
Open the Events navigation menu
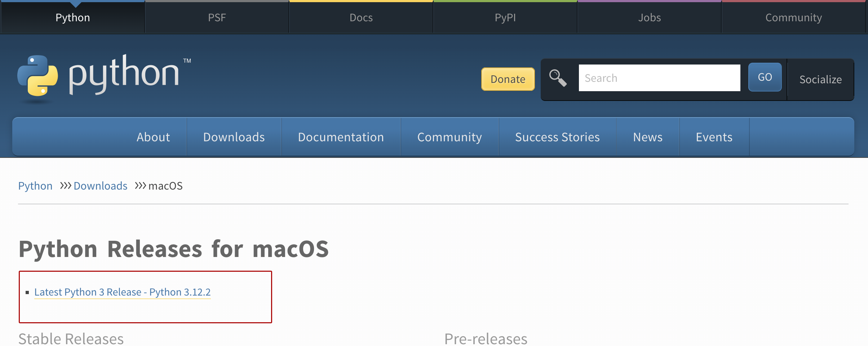coord(714,137)
